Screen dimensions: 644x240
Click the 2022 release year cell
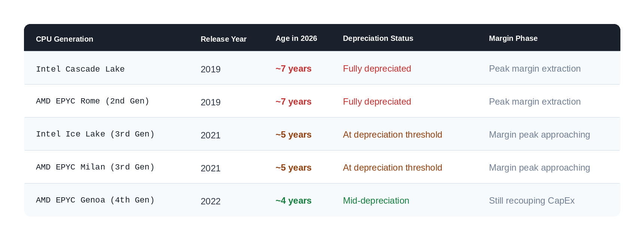(x=210, y=201)
